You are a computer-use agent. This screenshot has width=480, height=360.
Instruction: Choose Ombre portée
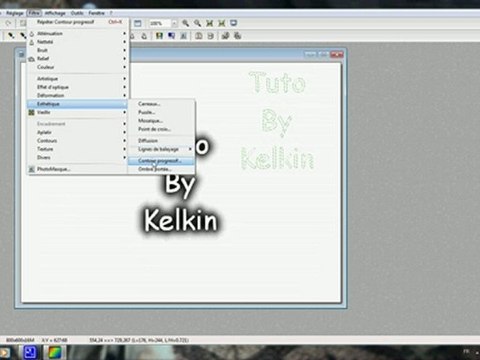(x=161, y=169)
